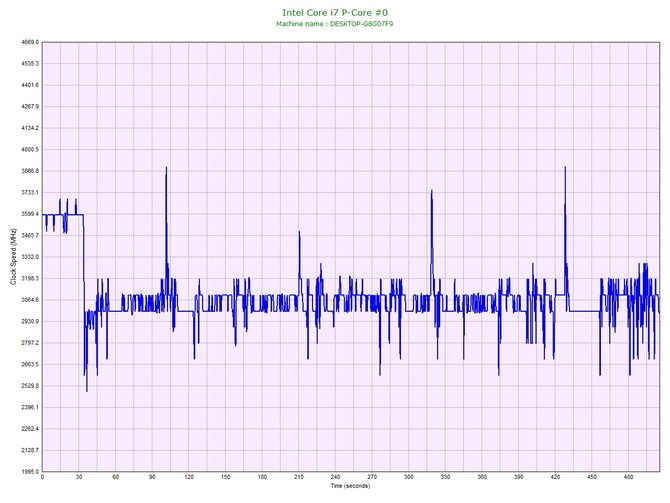Select the Machine name DESKTOP subtitle text
Viewport: 670px width, 503px height.
(334, 24)
